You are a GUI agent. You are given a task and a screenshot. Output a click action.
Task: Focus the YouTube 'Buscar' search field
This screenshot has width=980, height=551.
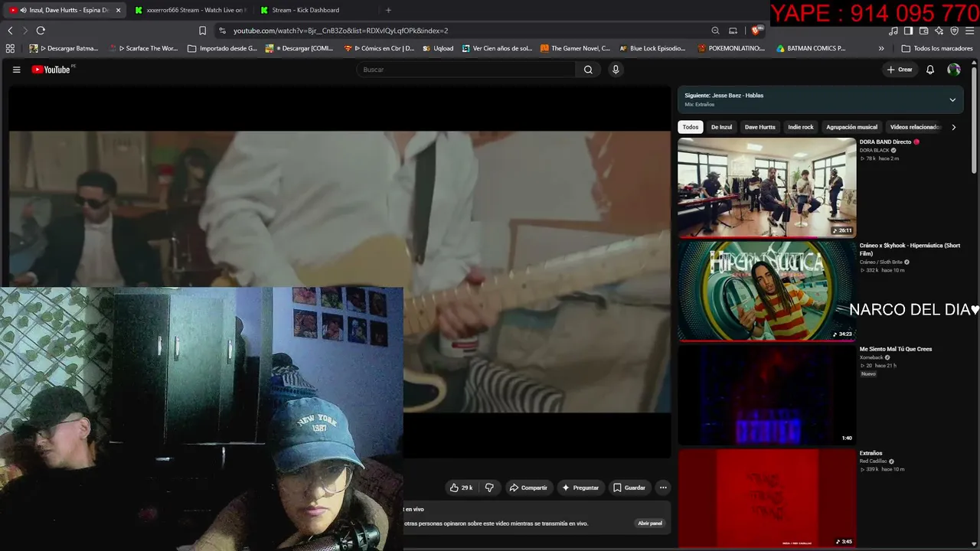[x=465, y=70]
